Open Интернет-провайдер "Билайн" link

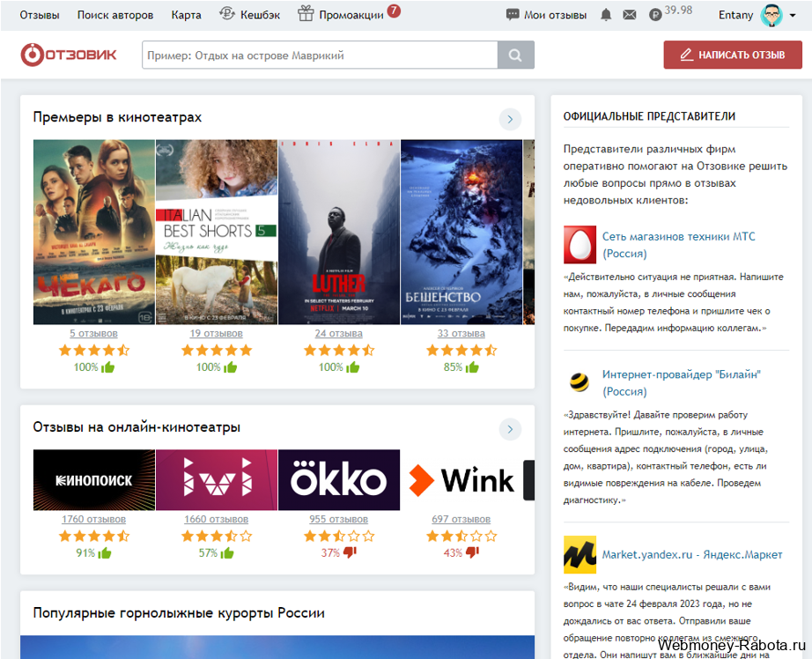pyautogui.click(x=681, y=383)
